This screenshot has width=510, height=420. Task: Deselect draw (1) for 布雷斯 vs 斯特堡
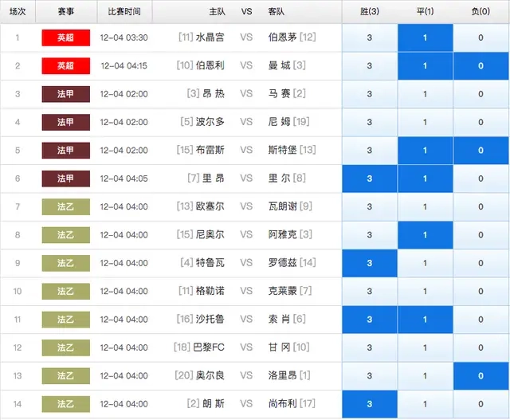click(x=425, y=151)
